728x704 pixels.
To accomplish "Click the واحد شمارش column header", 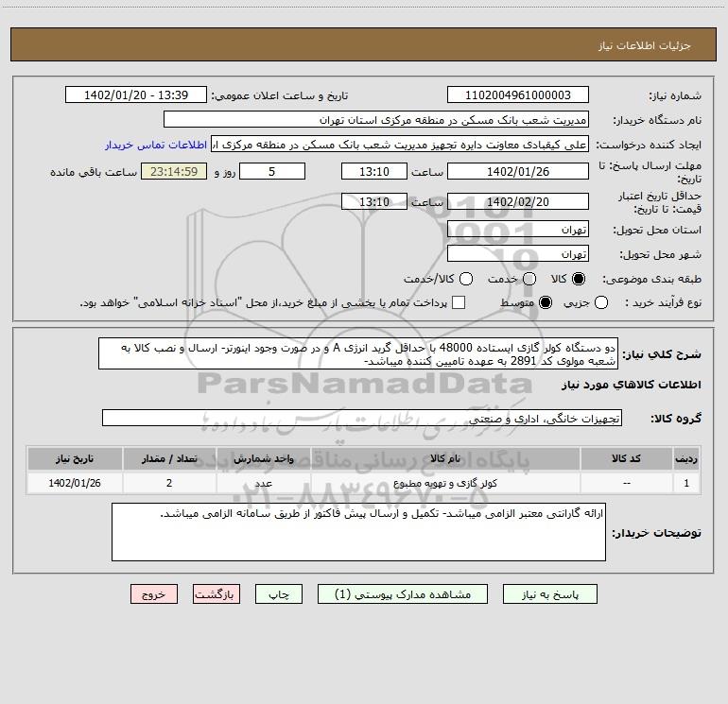I will (x=264, y=459).
